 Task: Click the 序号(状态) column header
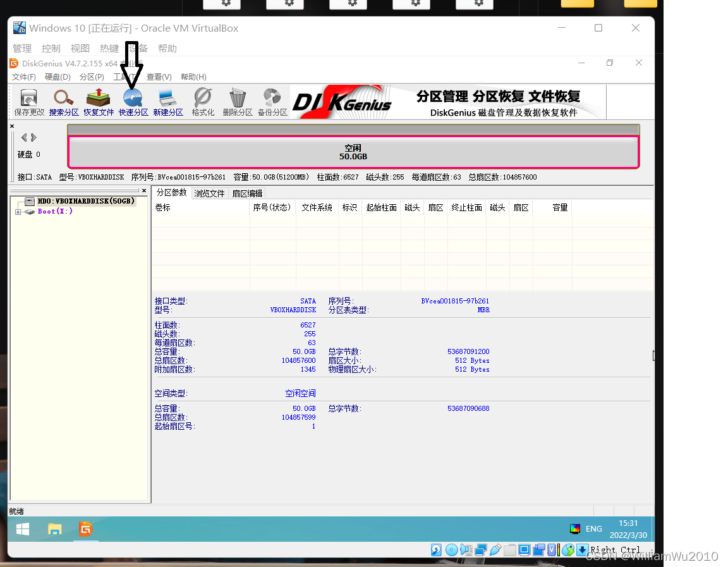tap(272, 207)
